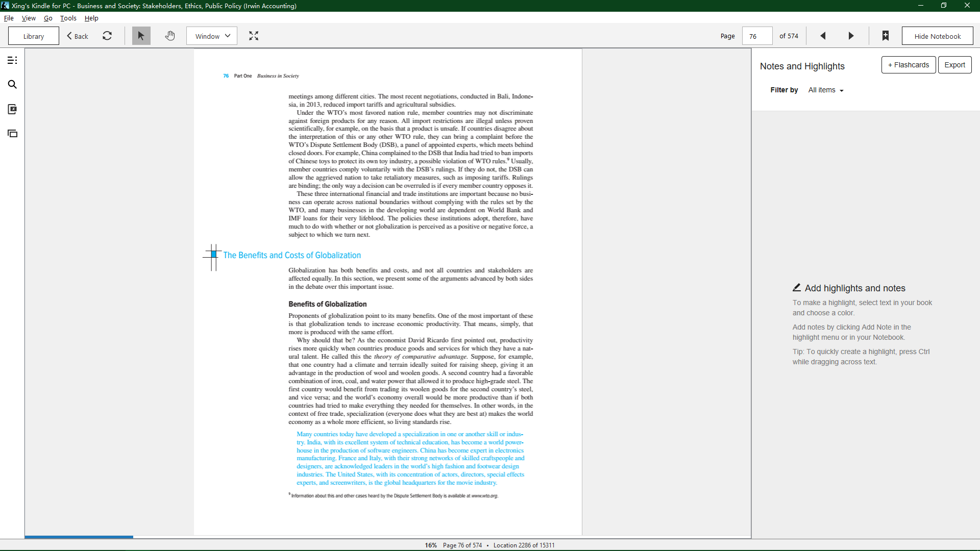This screenshot has width=980, height=551.
Task: Open the table of contents sidebar icon
Action: 12,60
